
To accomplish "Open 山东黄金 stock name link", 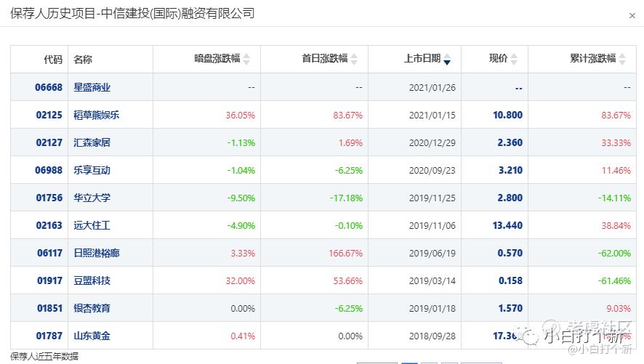I will click(92, 336).
